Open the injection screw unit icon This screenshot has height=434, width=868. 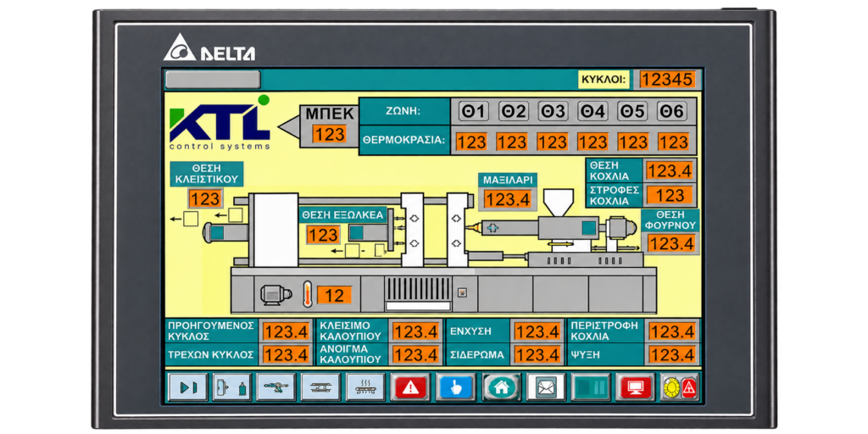point(276,387)
